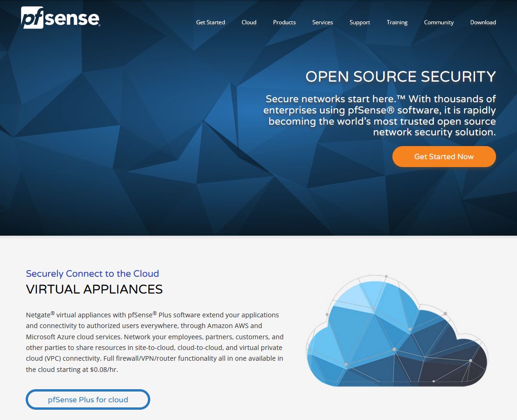Click the 'Secure networks start here' tagline
517x420 pixels.
click(x=379, y=115)
